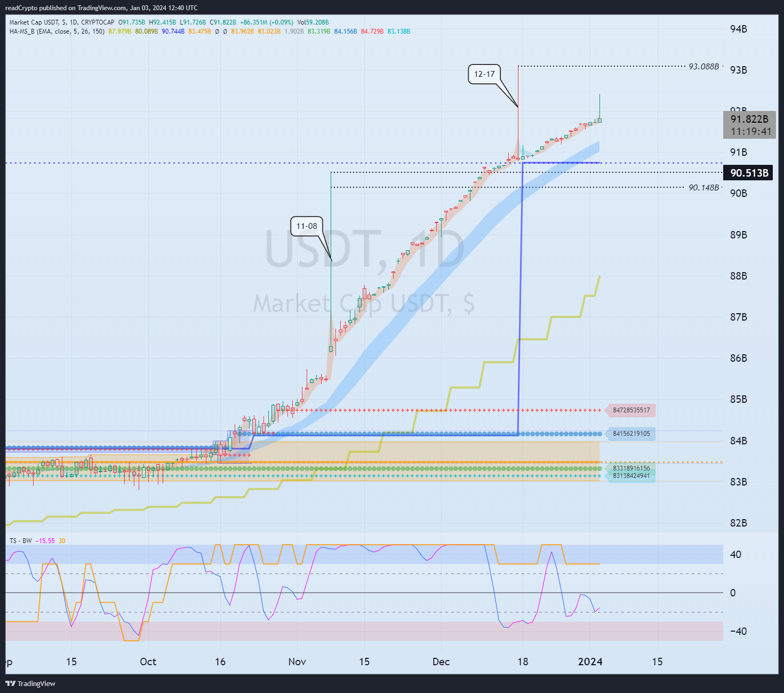Click the 84156219105 blue level tag
The image size is (784, 693).
click(631, 434)
